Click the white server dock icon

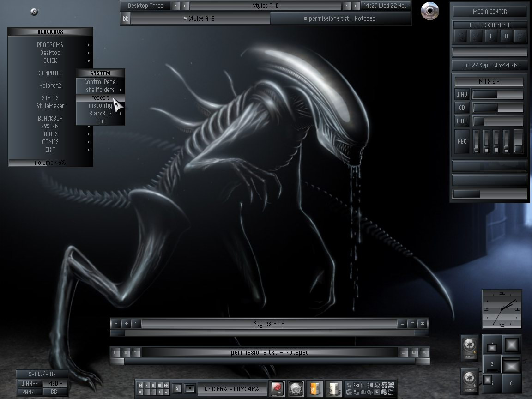point(333,388)
